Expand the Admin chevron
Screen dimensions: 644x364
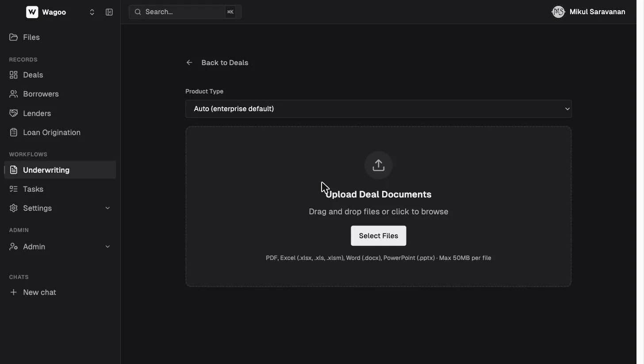point(107,247)
